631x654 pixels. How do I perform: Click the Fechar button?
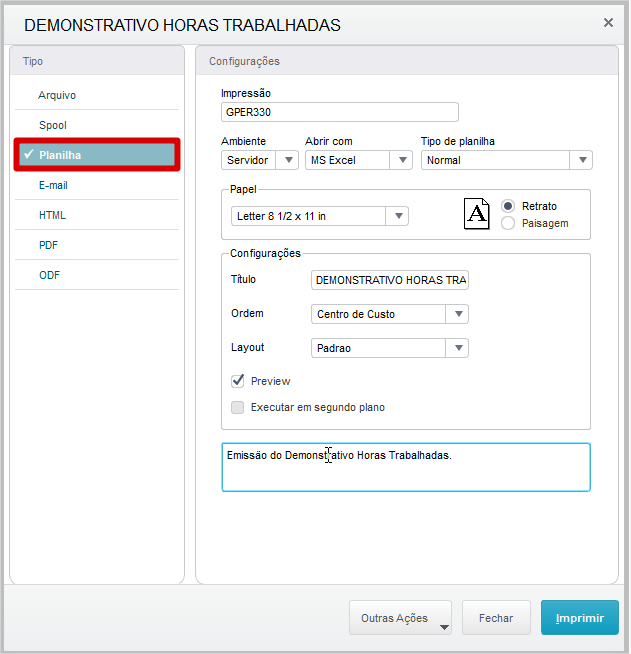[x=496, y=618]
